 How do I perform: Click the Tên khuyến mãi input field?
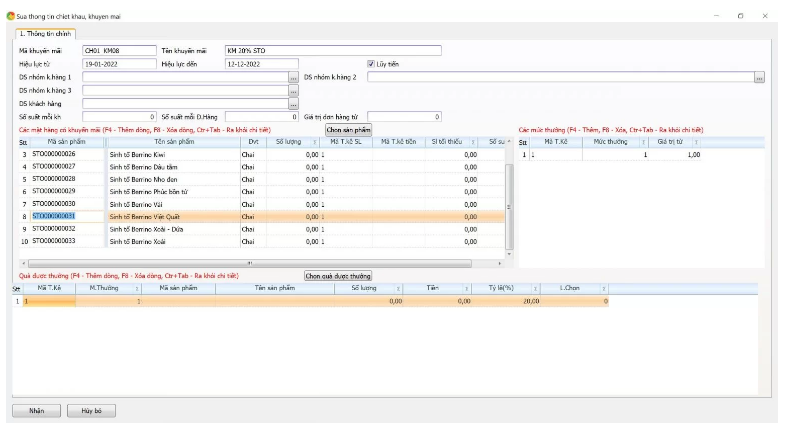click(332, 50)
